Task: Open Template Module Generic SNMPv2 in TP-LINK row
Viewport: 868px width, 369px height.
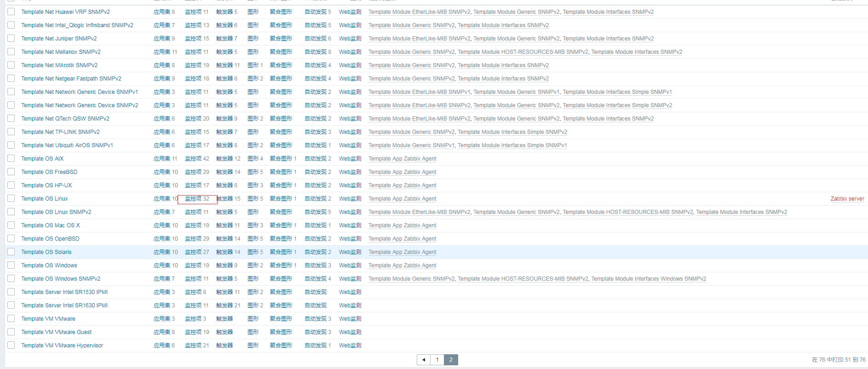Action: [412, 132]
